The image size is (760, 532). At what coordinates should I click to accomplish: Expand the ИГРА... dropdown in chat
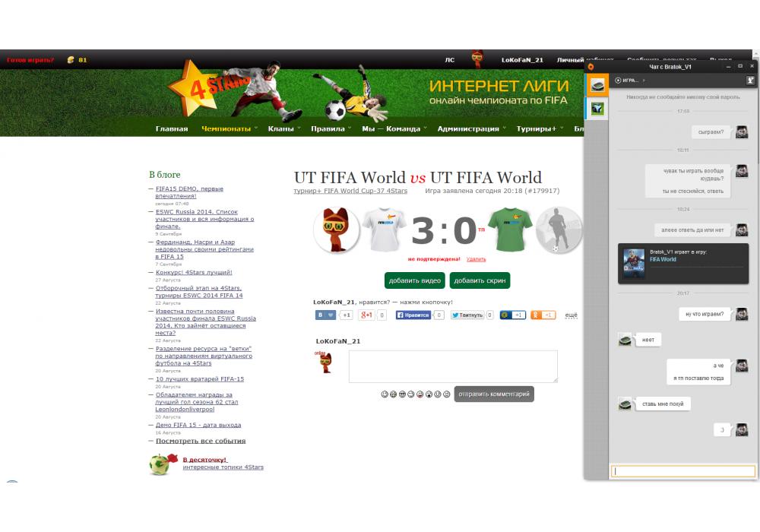[x=630, y=80]
